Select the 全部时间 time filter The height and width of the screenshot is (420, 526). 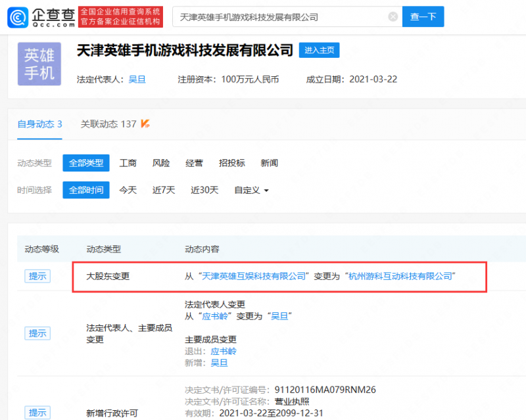(85, 190)
